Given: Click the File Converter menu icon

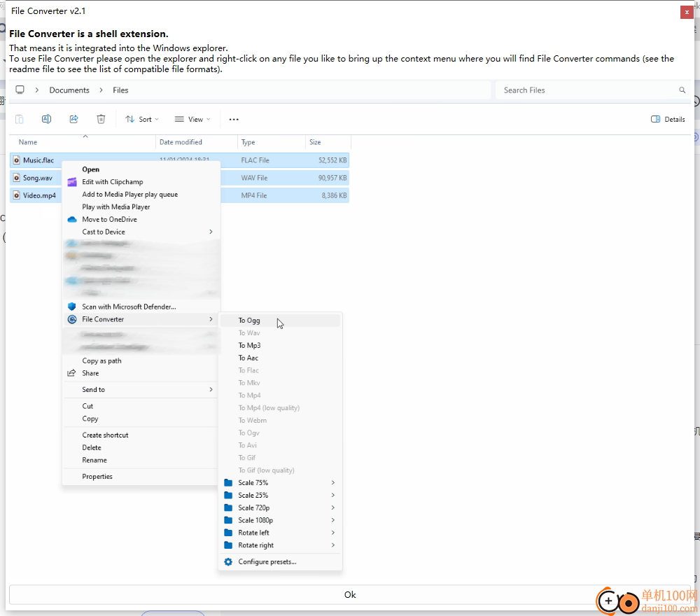Looking at the screenshot, I should click(72, 319).
